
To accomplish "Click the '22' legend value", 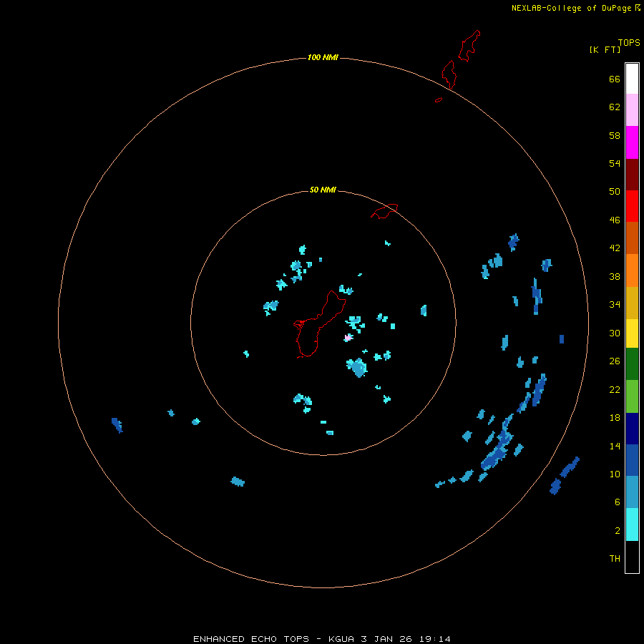I will 615,390.
